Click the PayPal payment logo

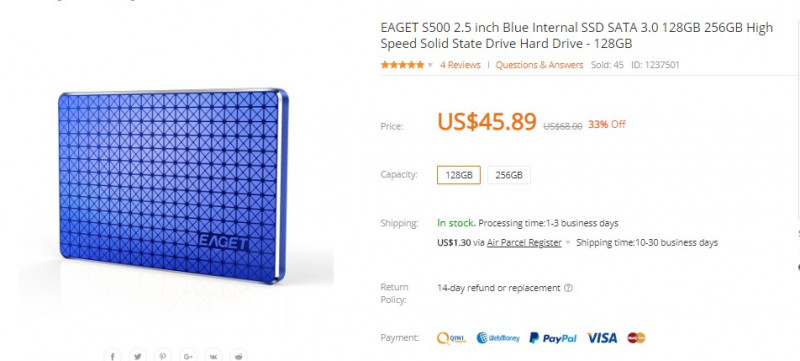pos(553,338)
